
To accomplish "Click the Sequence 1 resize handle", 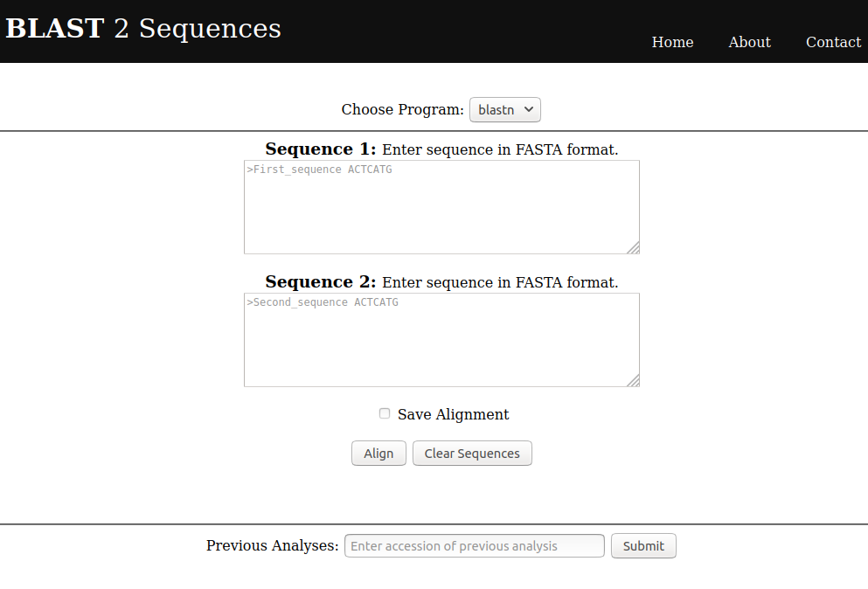I will pos(635,248).
